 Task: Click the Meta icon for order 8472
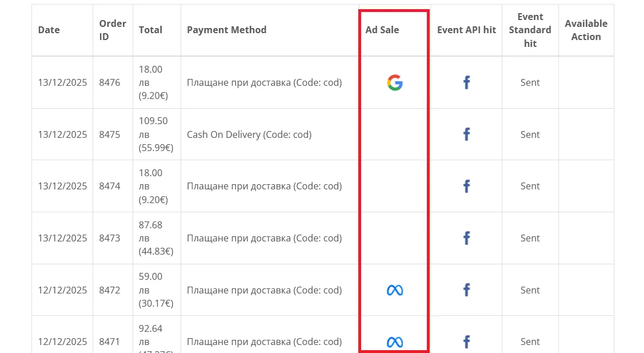pyautogui.click(x=394, y=290)
